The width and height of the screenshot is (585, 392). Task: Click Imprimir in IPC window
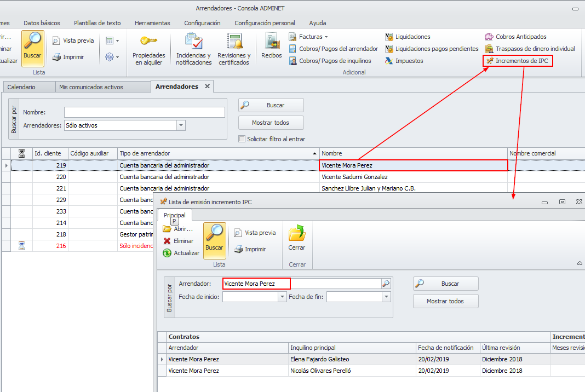click(250, 249)
